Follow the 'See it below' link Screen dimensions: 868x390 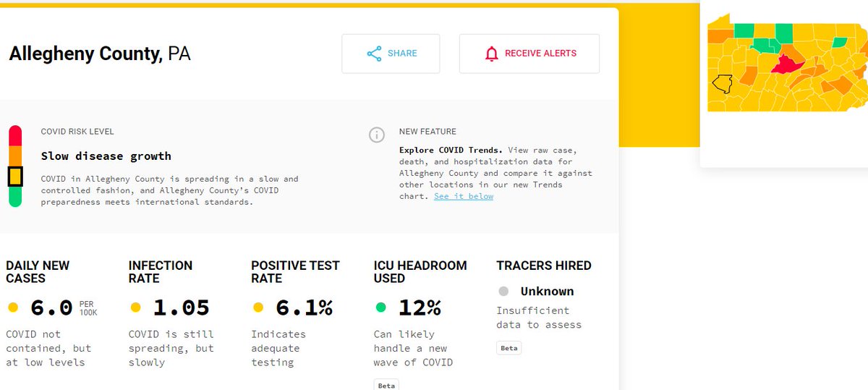[464, 196]
